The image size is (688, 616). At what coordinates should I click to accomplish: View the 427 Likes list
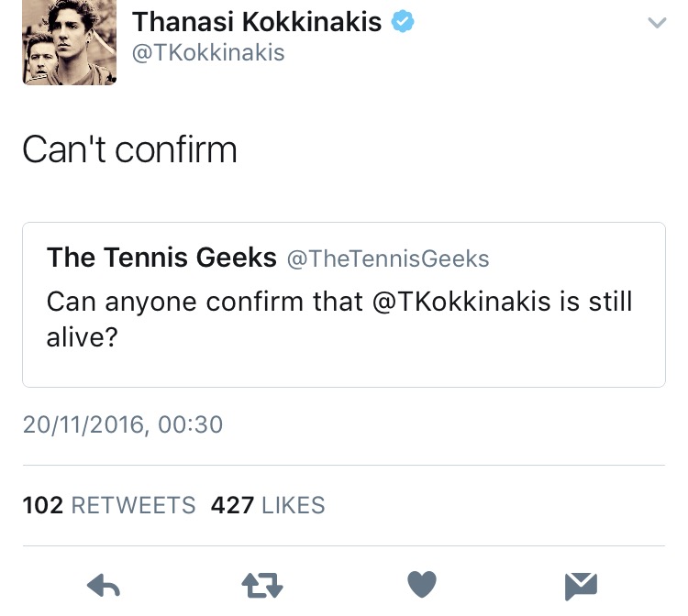(267, 505)
